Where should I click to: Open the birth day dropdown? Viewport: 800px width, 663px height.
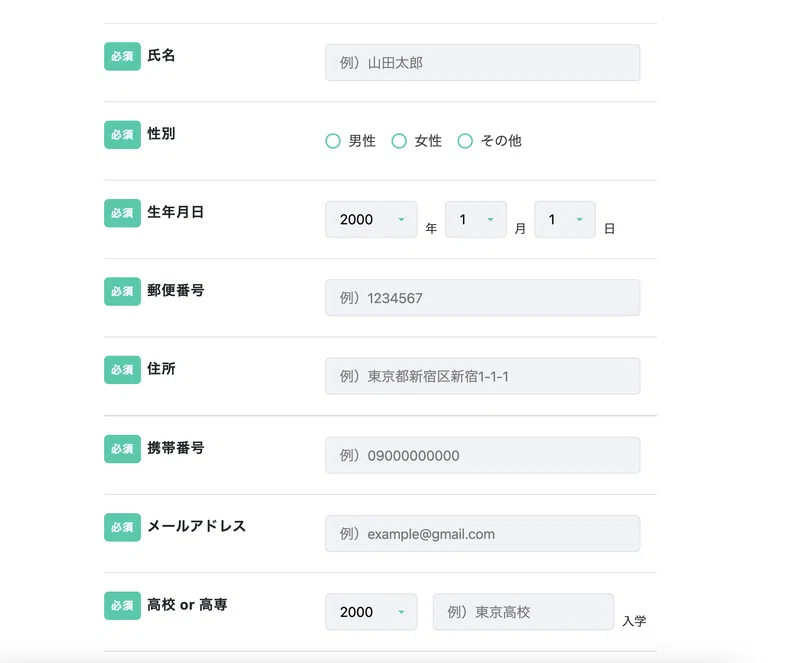click(x=564, y=220)
